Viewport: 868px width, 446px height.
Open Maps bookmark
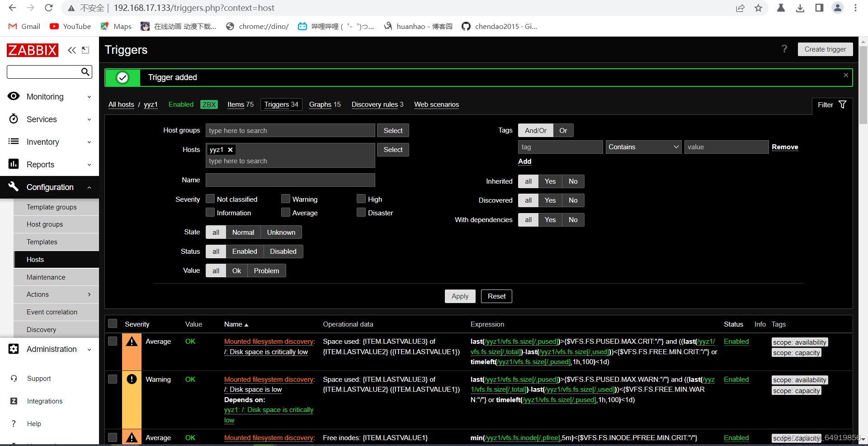click(116, 26)
